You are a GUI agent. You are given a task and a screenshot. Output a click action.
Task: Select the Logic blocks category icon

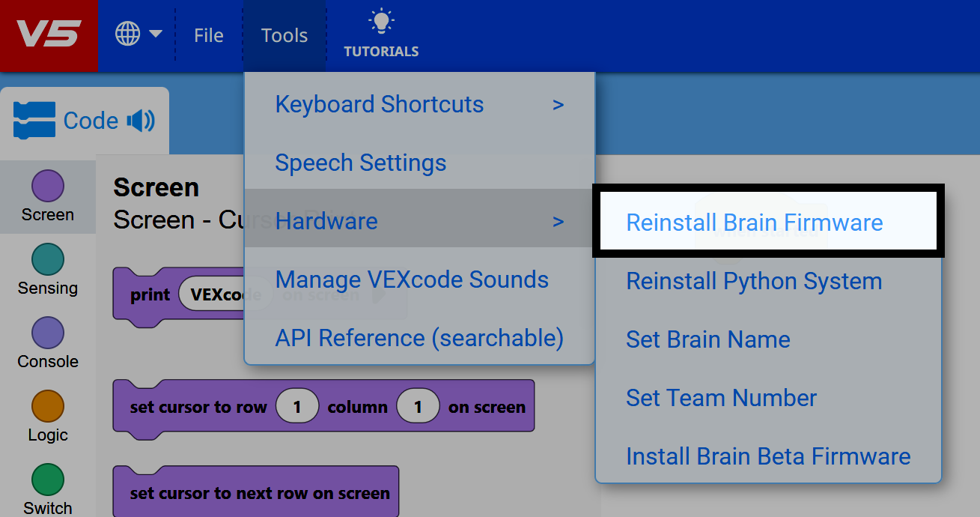(47, 403)
